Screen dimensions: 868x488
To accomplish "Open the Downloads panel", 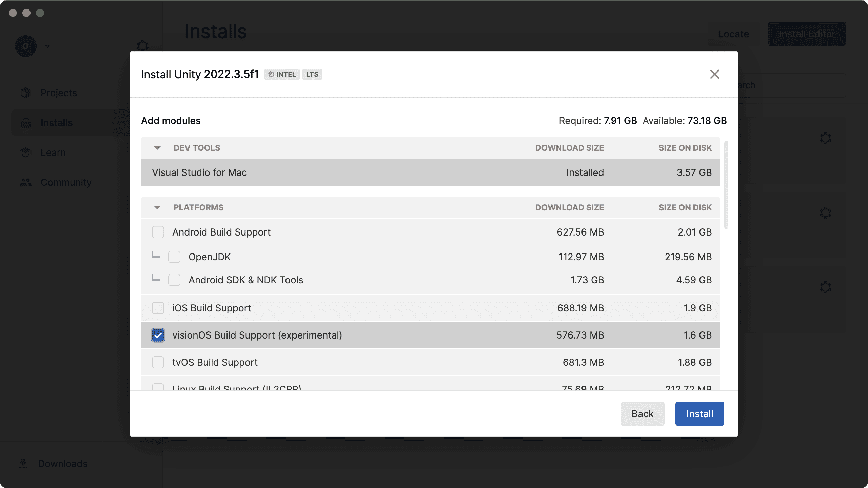I will 63,463.
